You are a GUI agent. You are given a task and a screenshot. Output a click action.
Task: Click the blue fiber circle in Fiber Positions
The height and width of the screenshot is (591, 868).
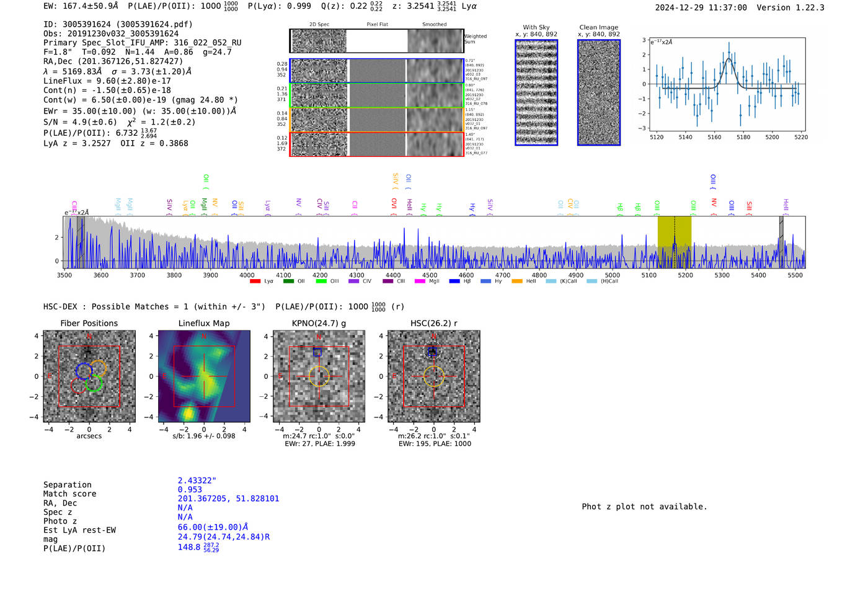click(84, 371)
